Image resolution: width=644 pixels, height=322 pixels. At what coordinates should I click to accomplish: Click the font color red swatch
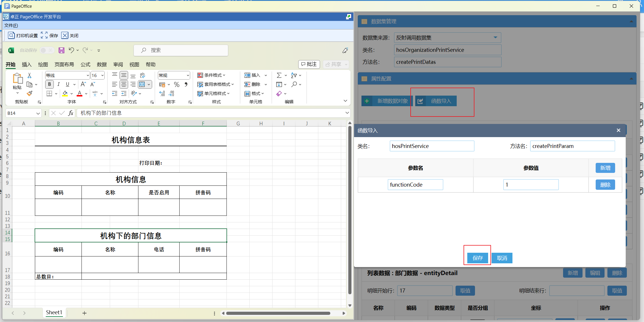point(79,93)
